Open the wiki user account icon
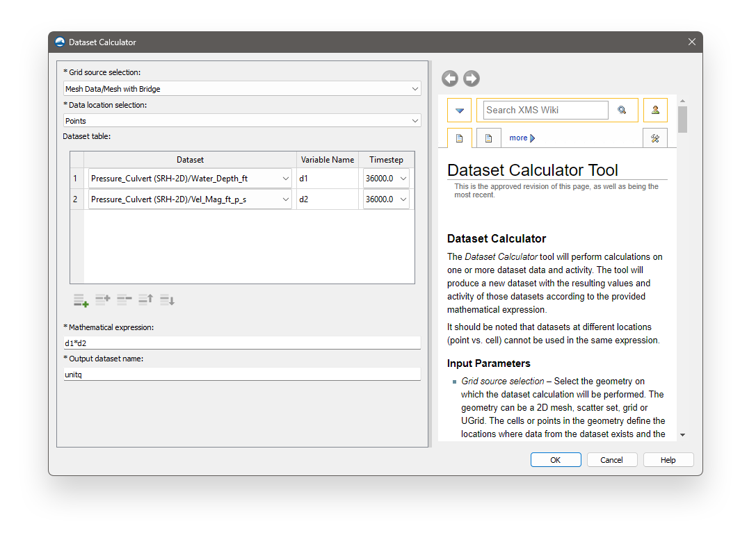This screenshot has width=756, height=533. pyautogui.click(x=655, y=110)
